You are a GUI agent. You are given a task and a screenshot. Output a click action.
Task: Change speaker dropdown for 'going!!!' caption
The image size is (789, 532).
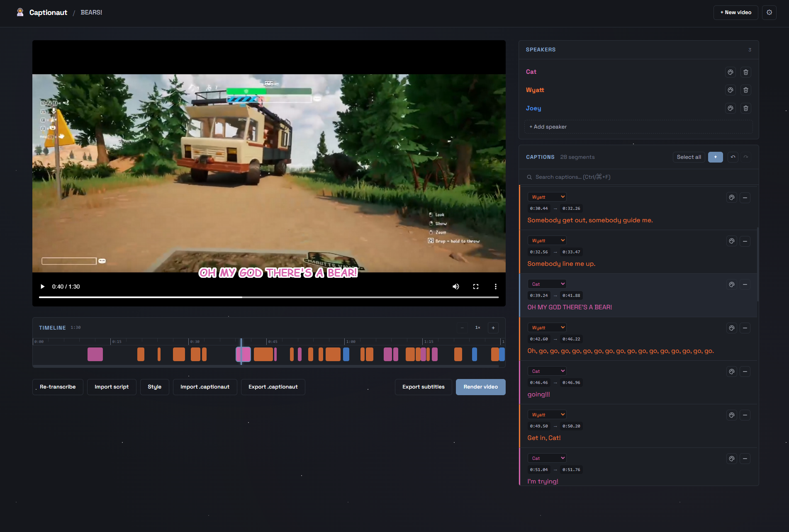tap(547, 371)
